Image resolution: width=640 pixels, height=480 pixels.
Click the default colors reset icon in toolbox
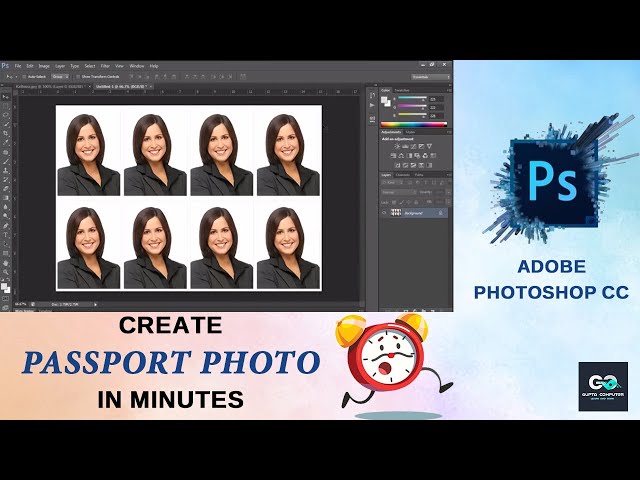2,281
